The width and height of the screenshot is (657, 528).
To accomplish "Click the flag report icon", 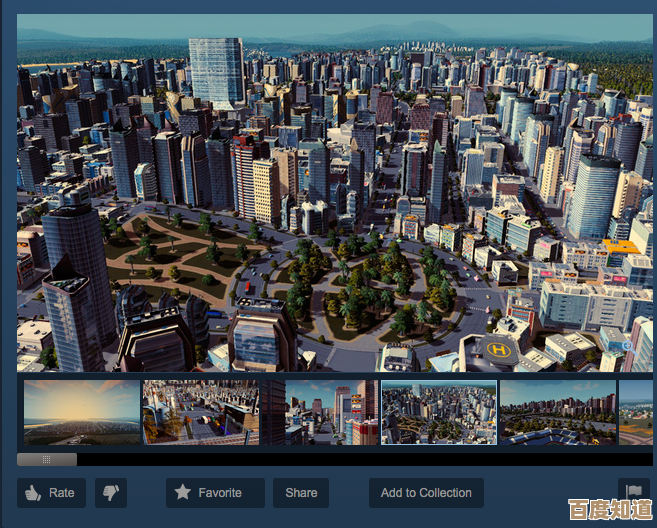I will 633,491.
